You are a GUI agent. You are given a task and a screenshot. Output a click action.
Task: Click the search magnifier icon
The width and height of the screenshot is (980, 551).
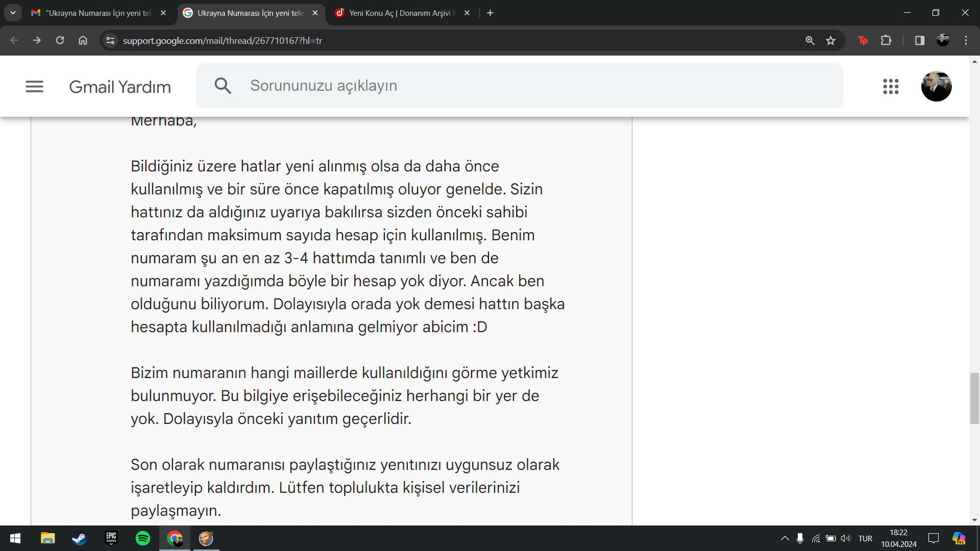[223, 86]
